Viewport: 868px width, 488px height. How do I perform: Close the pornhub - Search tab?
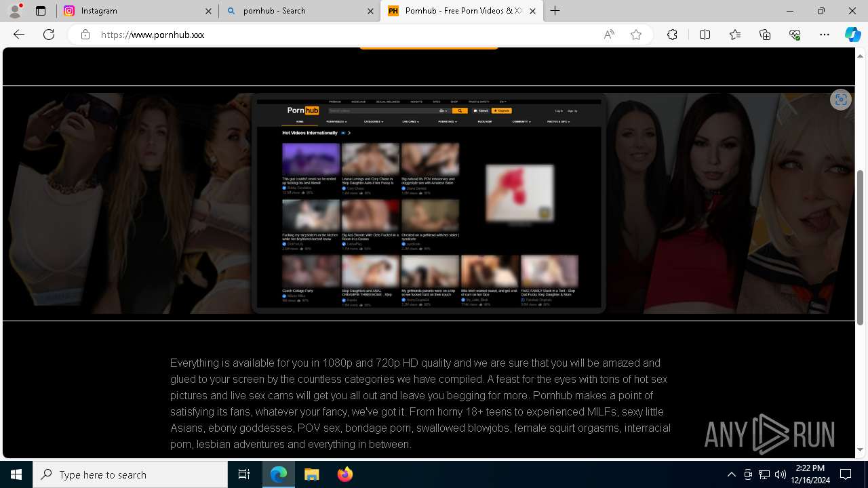370,11
